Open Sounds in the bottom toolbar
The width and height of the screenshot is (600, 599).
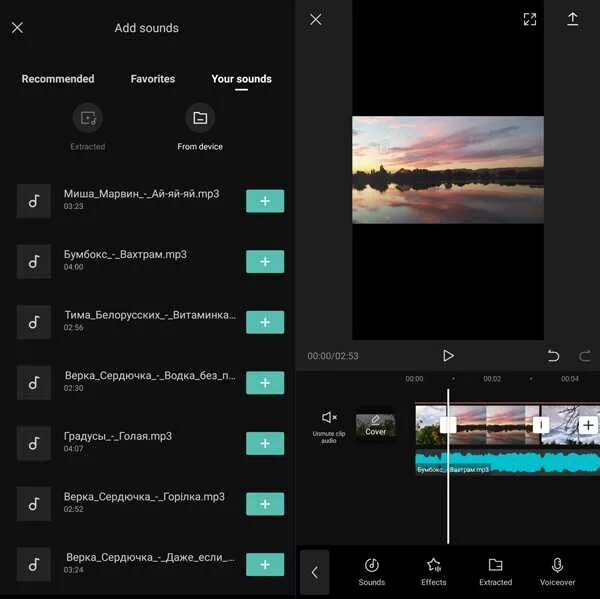pyautogui.click(x=372, y=572)
